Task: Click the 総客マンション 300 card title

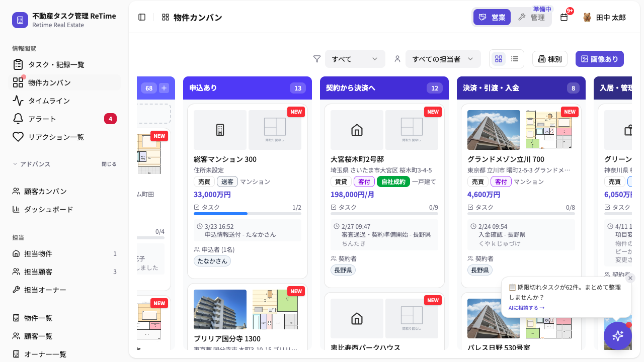Action: coord(225,159)
